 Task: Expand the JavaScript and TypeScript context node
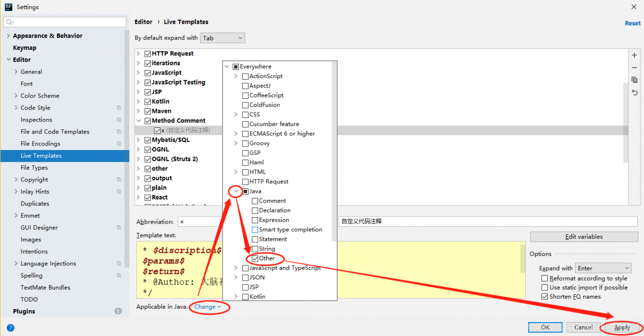tap(236, 268)
